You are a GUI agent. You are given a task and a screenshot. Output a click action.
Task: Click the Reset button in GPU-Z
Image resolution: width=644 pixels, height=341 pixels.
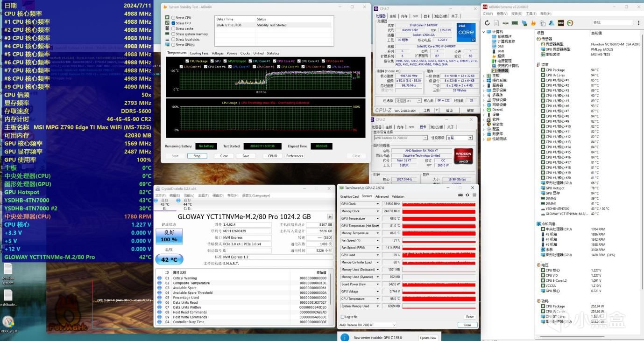(470, 317)
